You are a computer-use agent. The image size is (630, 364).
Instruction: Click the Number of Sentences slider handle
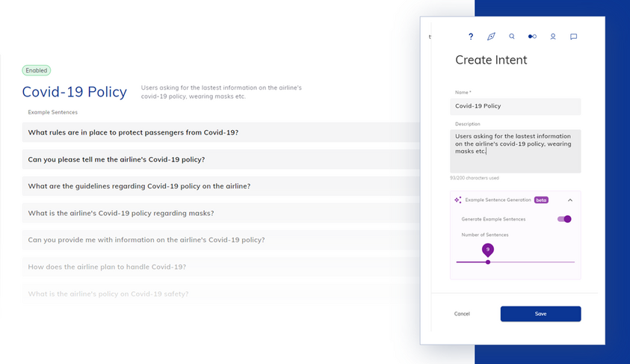point(488,262)
